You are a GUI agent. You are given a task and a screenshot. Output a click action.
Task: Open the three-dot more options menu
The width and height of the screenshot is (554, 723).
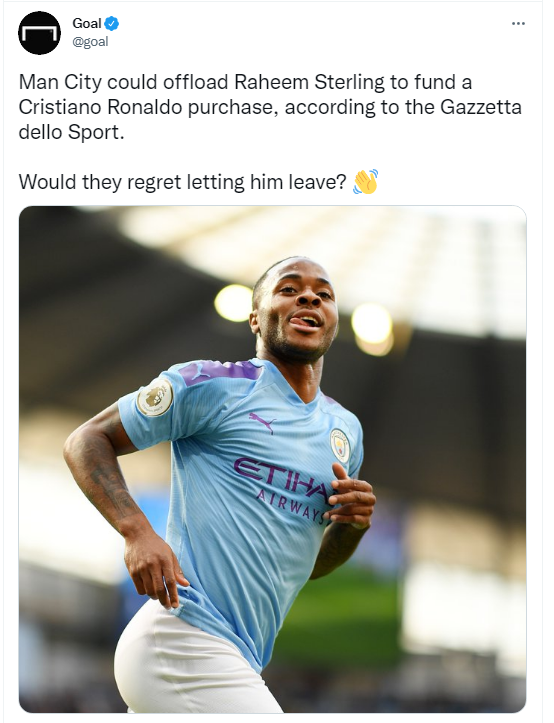point(518,24)
